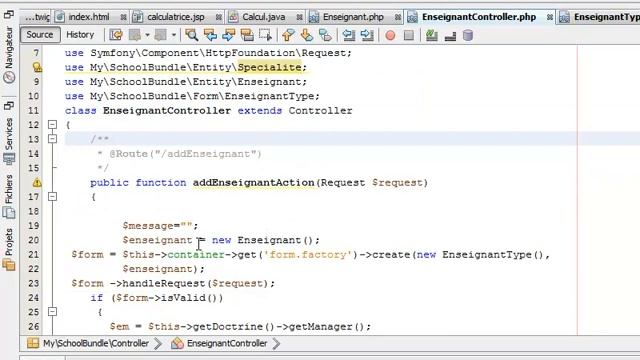The image size is (640, 360).
Task: Open the Services side panel
Action: [9, 141]
